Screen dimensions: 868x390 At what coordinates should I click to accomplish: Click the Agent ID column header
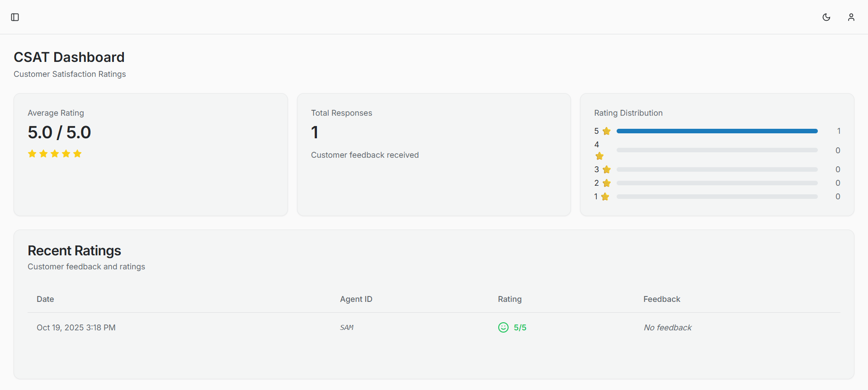coord(356,299)
